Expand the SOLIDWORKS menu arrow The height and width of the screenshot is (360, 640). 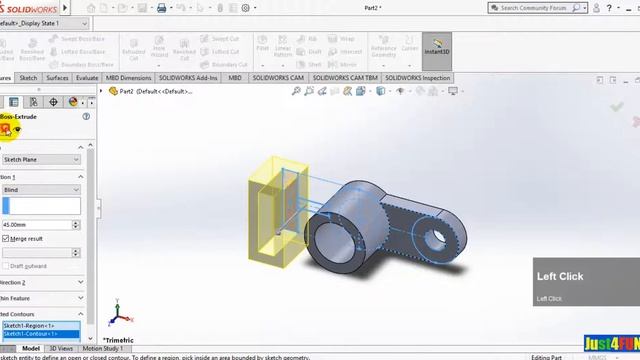click(65, 8)
